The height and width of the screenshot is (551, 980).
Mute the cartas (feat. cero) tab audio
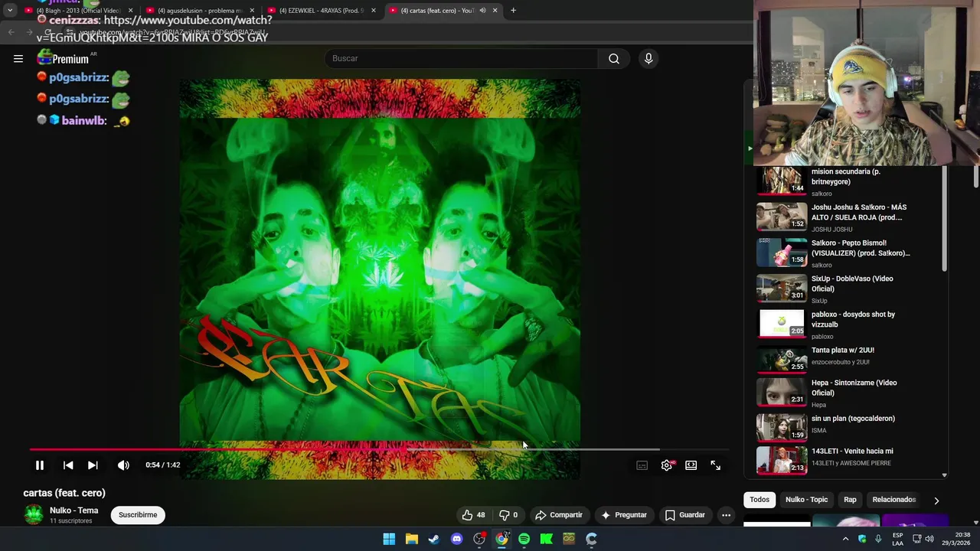click(482, 11)
